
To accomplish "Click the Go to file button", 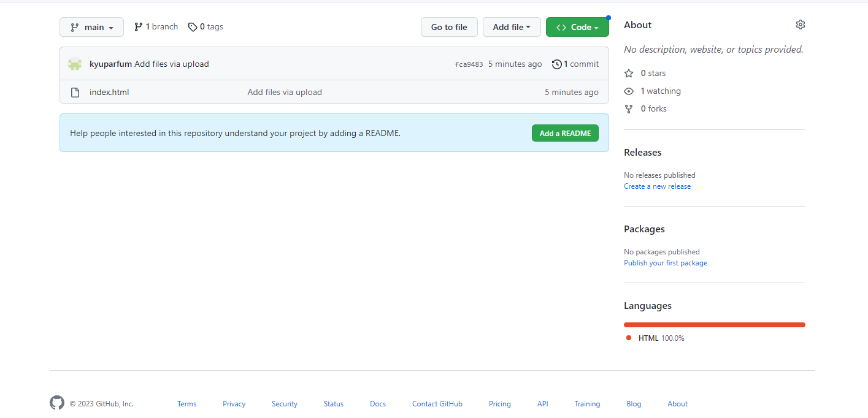I will 449,27.
